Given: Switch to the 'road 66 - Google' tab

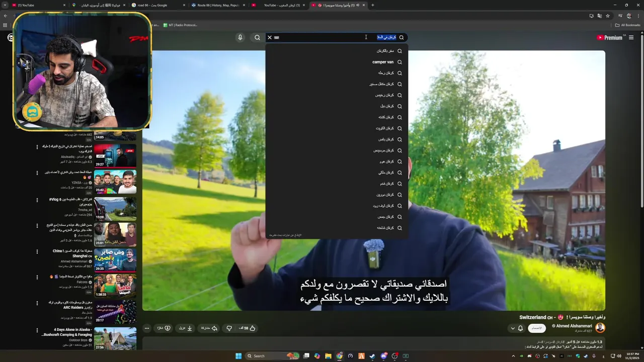Looking at the screenshot, I should tap(158, 5).
